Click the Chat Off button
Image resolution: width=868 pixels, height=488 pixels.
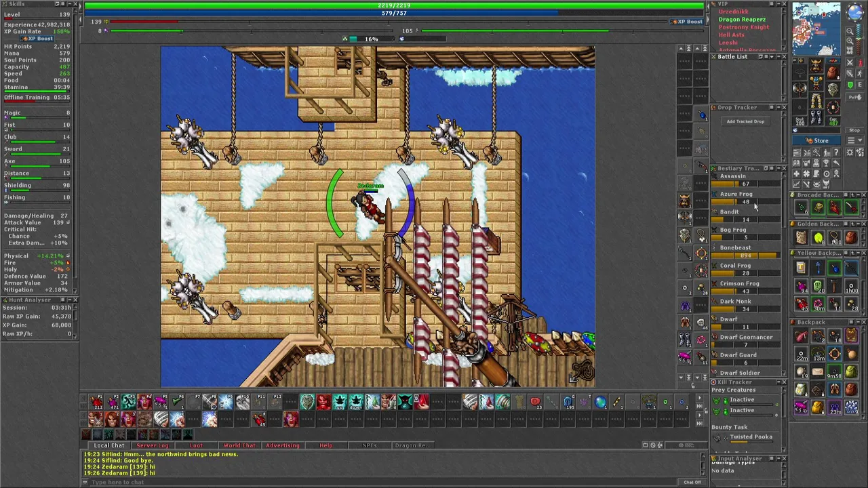692,482
